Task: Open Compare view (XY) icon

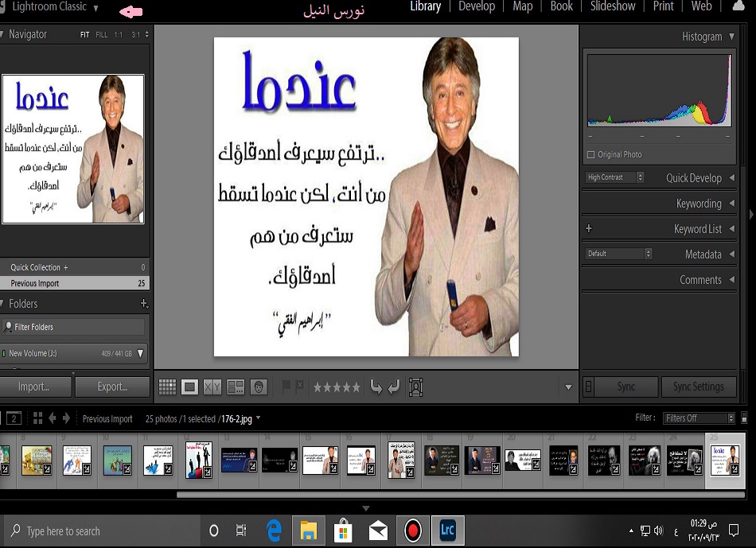Action: [212, 387]
